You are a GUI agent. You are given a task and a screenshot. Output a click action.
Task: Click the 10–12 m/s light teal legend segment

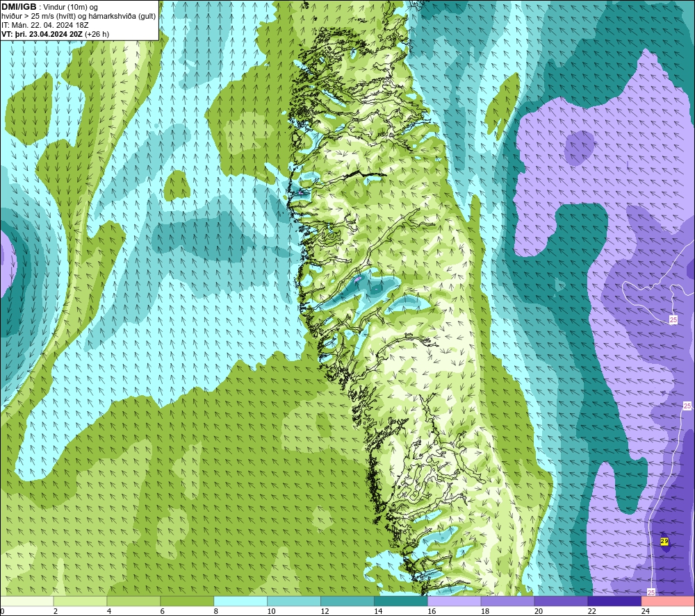[294, 601]
